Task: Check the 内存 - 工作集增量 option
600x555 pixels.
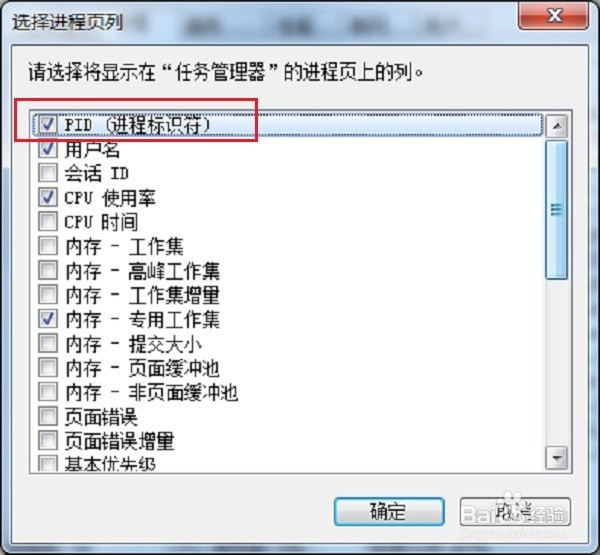Action: click(48, 294)
